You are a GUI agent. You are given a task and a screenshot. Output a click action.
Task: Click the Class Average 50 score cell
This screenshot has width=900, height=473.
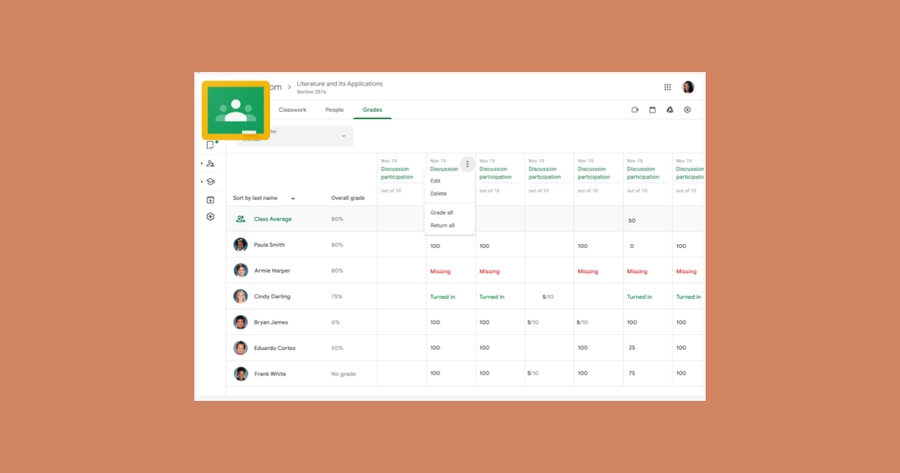631,220
